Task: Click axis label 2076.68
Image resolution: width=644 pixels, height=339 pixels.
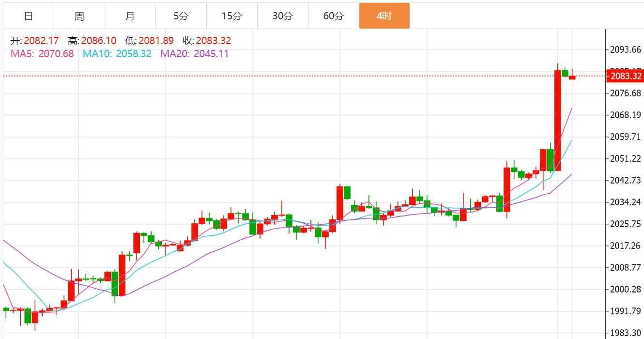Action: click(626, 93)
